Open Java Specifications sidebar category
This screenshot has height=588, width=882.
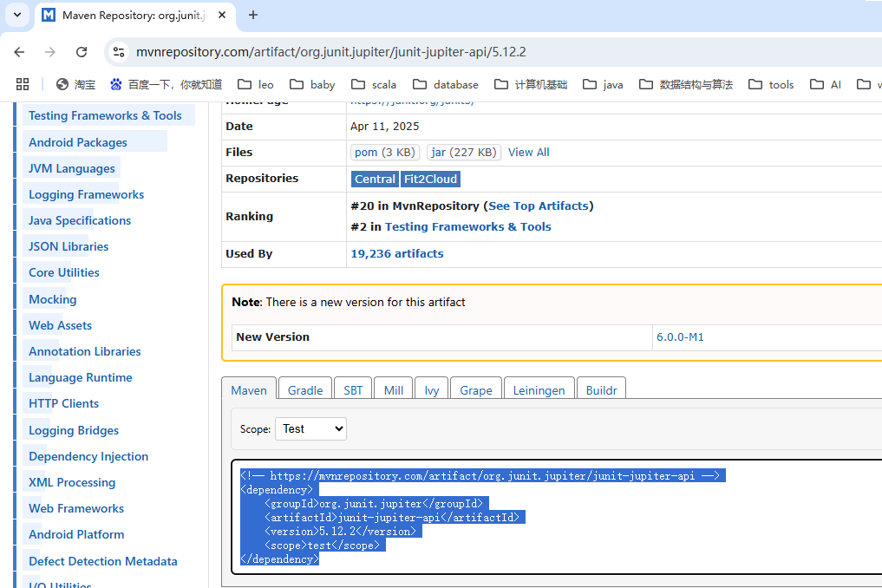pyautogui.click(x=80, y=220)
